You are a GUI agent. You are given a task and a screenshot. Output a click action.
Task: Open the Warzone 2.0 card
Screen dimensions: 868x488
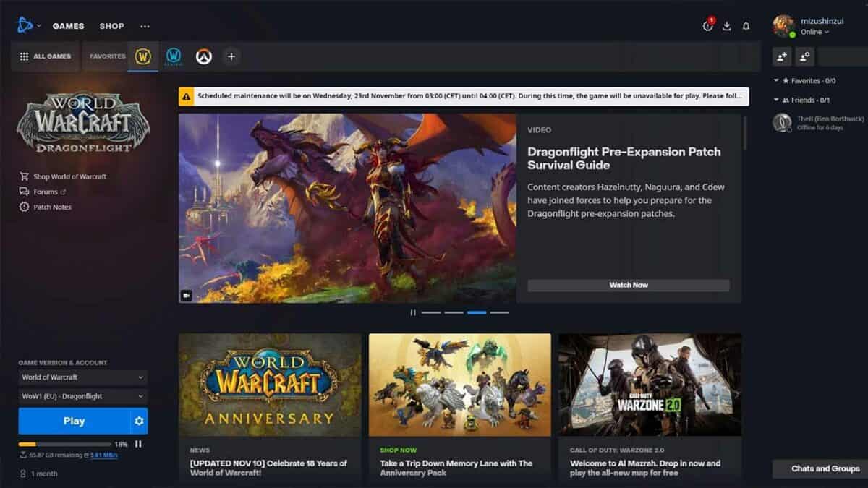pyautogui.click(x=650, y=408)
